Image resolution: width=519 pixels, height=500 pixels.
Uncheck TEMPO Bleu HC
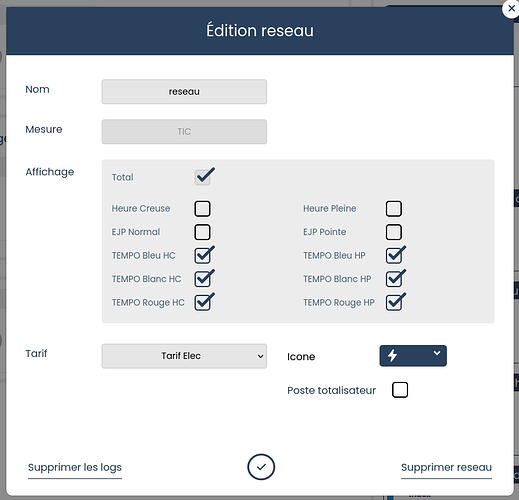click(203, 255)
